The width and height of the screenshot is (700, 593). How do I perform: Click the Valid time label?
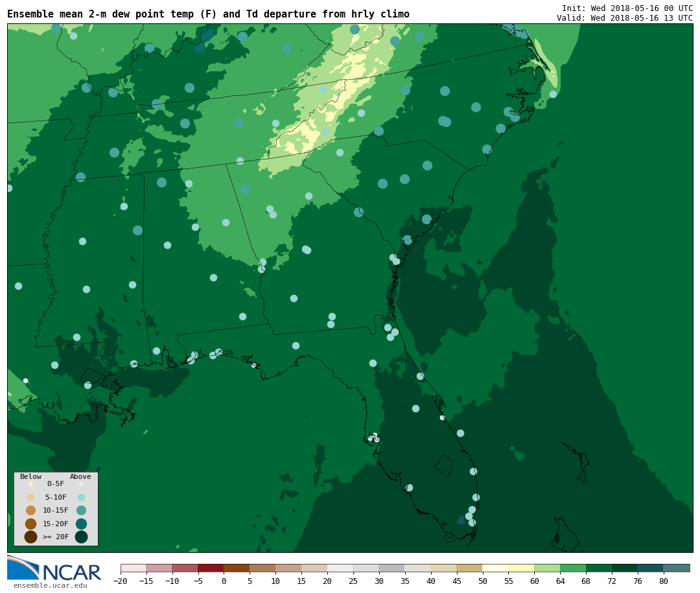point(624,18)
